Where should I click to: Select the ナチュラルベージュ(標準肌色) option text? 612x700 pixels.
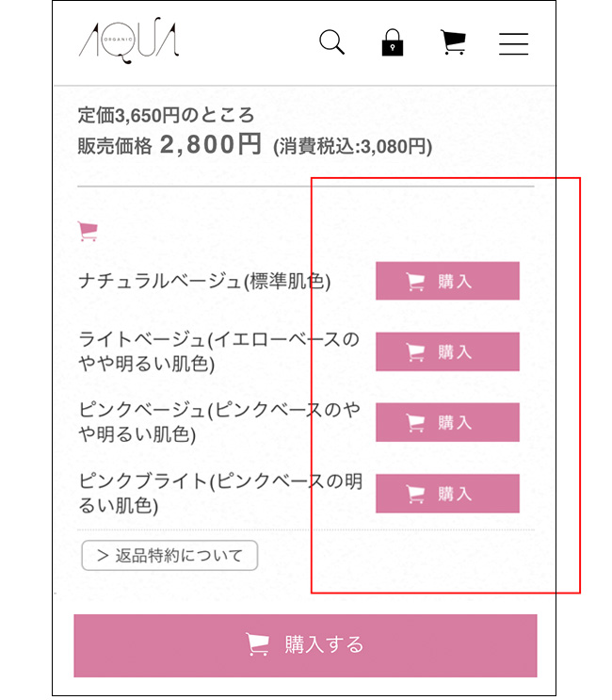pos(204,282)
